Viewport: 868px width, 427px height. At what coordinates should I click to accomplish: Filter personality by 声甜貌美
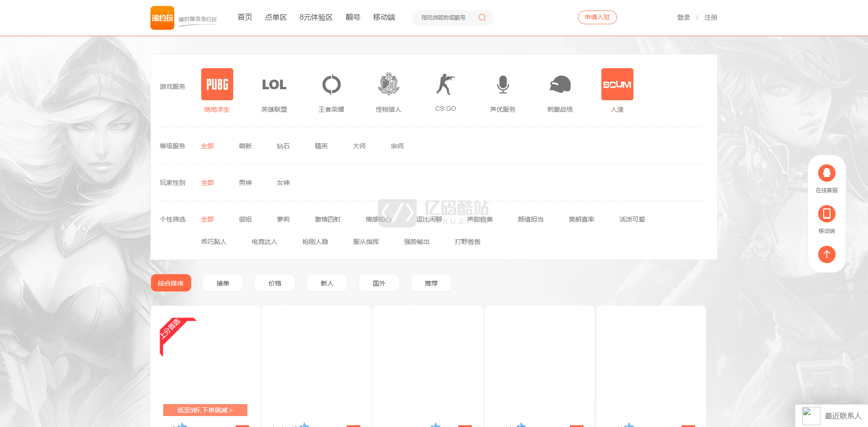coord(480,219)
